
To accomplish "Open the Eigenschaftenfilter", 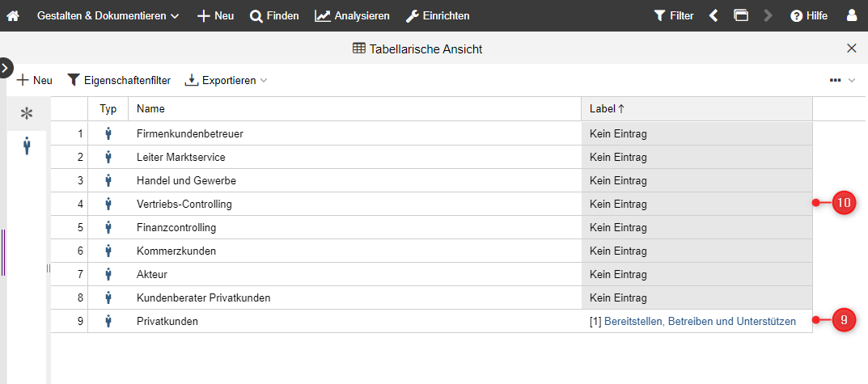I will pos(118,81).
